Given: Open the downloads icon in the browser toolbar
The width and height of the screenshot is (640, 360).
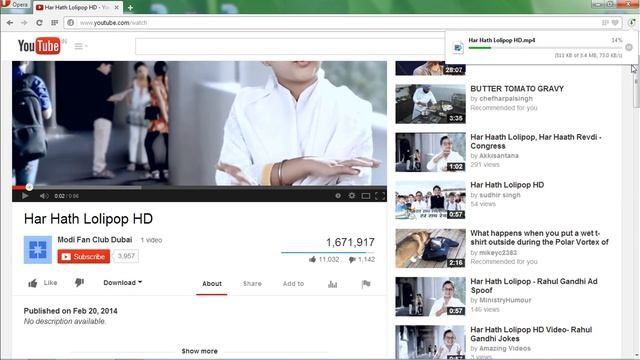Looking at the screenshot, I should 632,23.
